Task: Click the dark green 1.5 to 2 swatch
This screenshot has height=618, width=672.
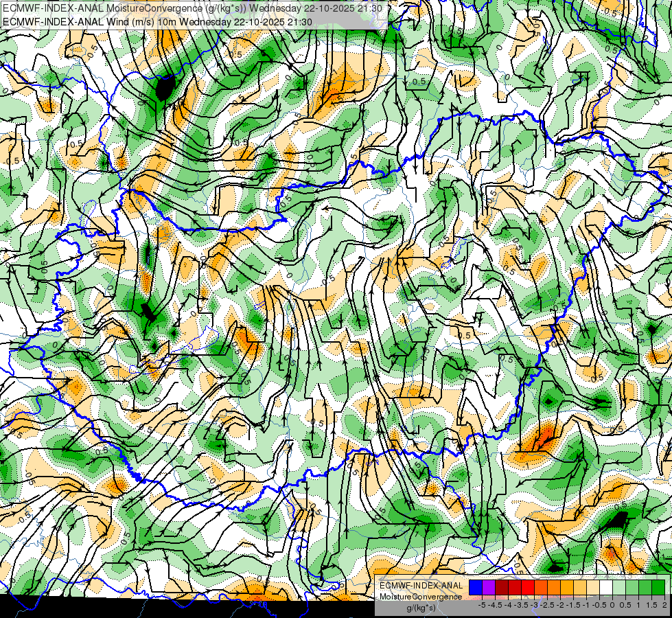Action: 658,587
